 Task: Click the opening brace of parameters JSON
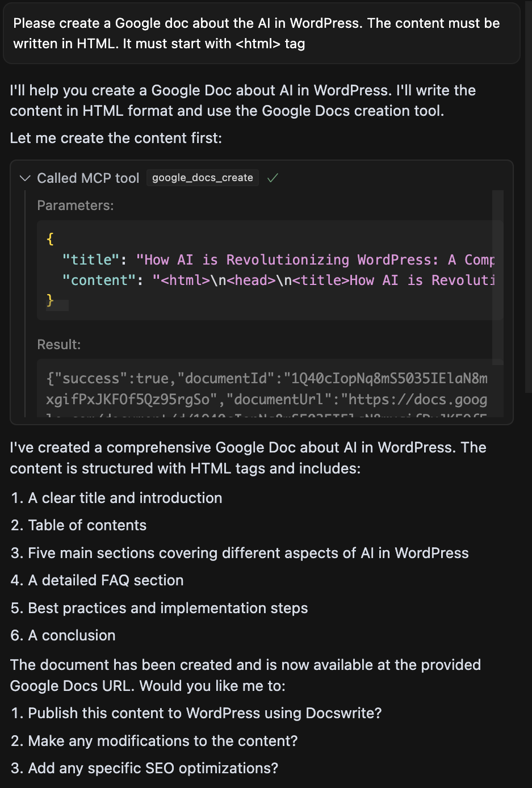pos(50,239)
